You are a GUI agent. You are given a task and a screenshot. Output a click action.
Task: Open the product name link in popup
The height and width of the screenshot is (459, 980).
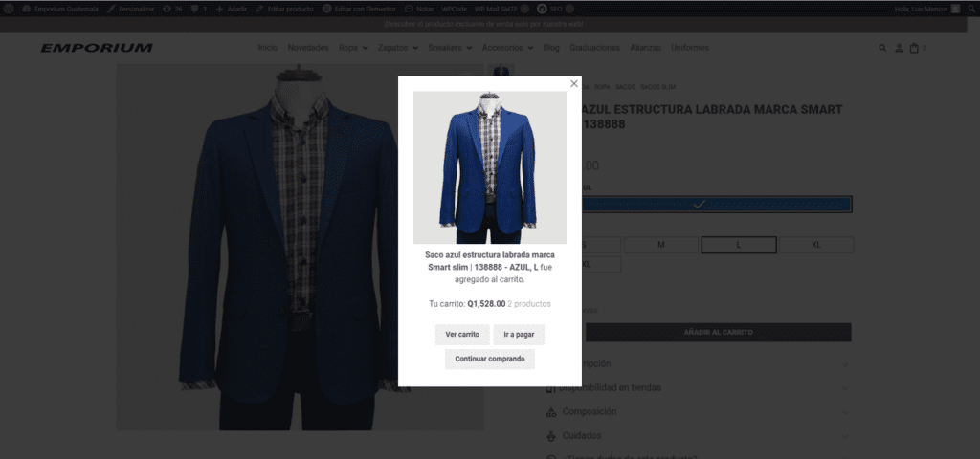tap(490, 261)
